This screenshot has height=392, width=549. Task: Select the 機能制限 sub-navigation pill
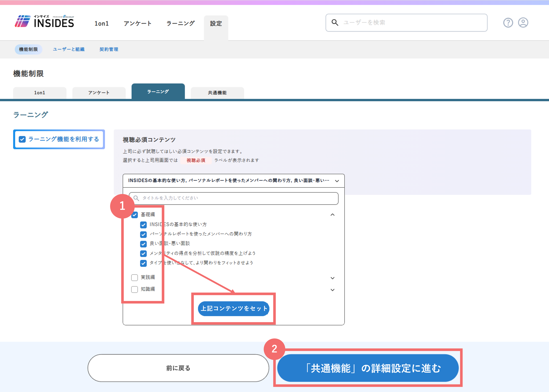[x=29, y=49]
